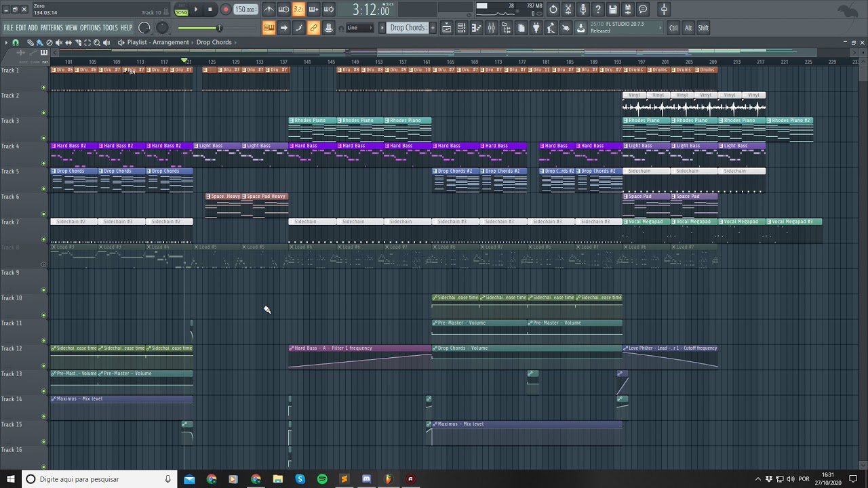The width and height of the screenshot is (868, 488).
Task: Click the play button
Action: (x=196, y=9)
